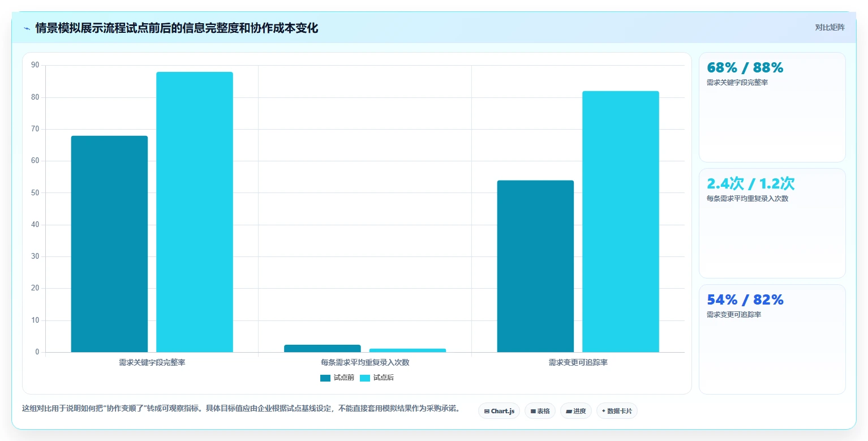The height and width of the screenshot is (441, 868).
Task: Click the 68% / 88% value card
Action: pyautogui.click(x=772, y=108)
